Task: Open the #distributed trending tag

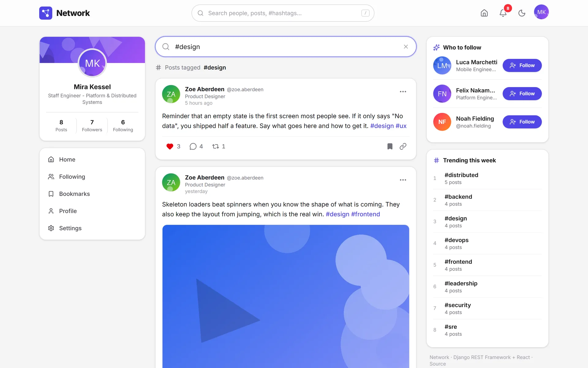Action: (x=487, y=178)
